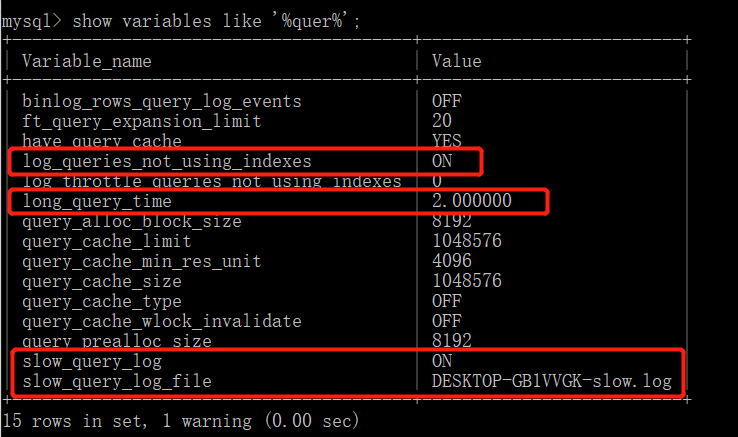Select the query_cache_min_res_unit variable name
Viewport: 738px width, 437px height.
tap(141, 261)
